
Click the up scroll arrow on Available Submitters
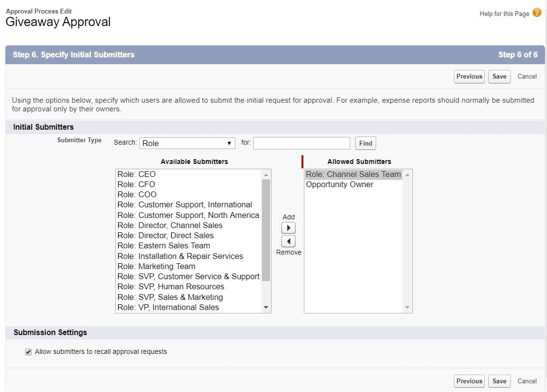point(266,174)
